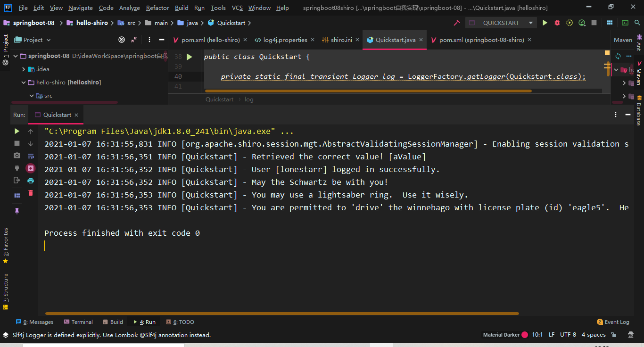Collapse the first Maven project node
This screenshot has height=347, width=644.
coord(616,70)
